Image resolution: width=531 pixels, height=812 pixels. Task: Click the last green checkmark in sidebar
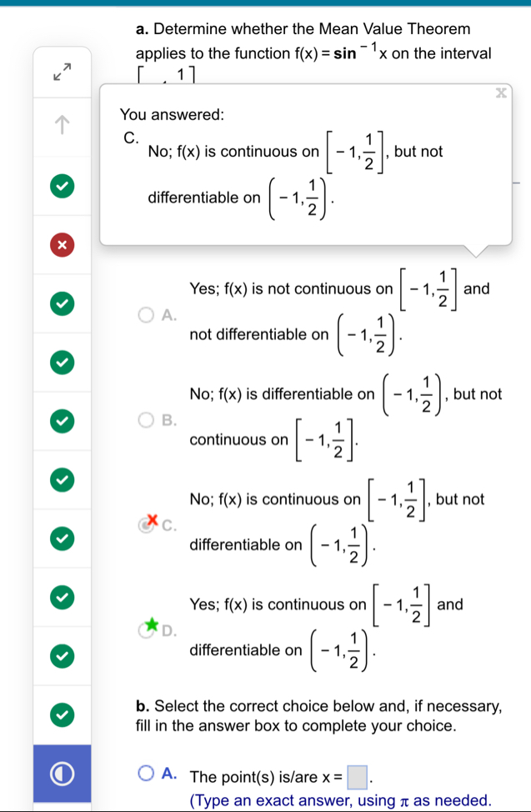pos(62,714)
